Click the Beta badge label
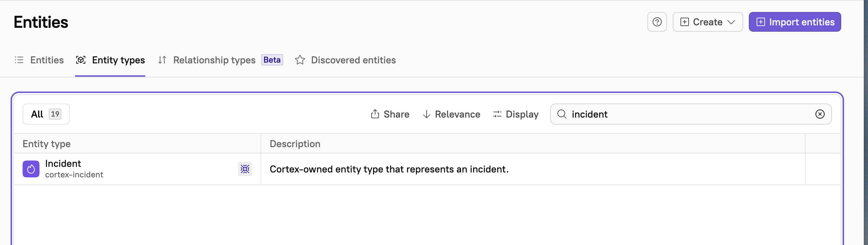This screenshot has height=245, width=868. (x=272, y=60)
